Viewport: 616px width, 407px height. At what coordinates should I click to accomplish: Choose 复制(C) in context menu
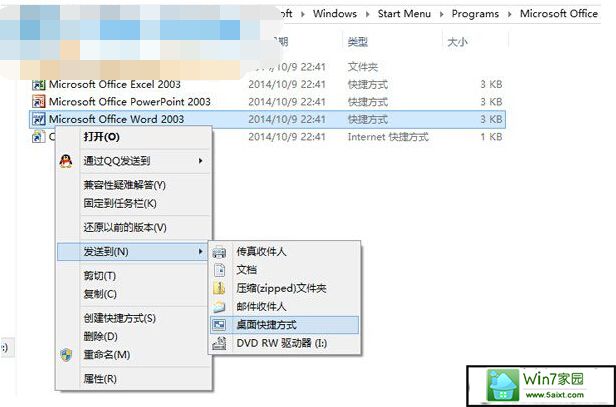point(134,294)
